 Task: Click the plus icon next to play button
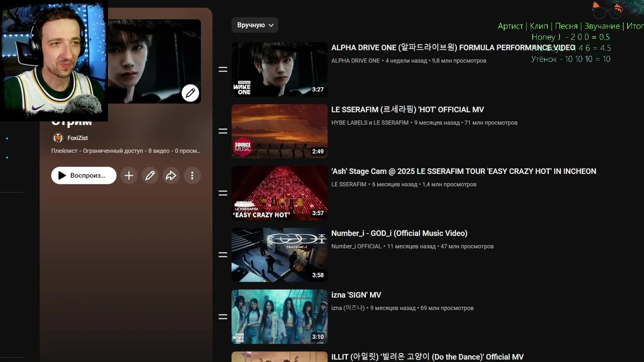tap(129, 175)
